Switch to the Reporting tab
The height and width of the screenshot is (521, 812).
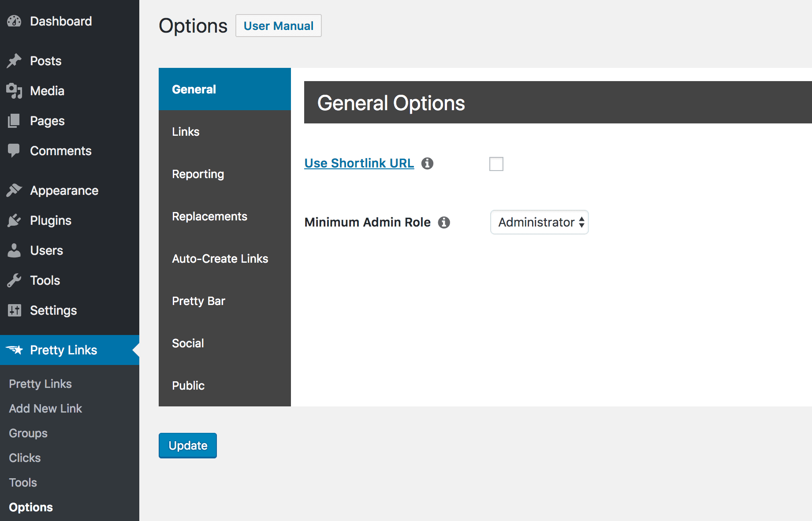pyautogui.click(x=198, y=174)
